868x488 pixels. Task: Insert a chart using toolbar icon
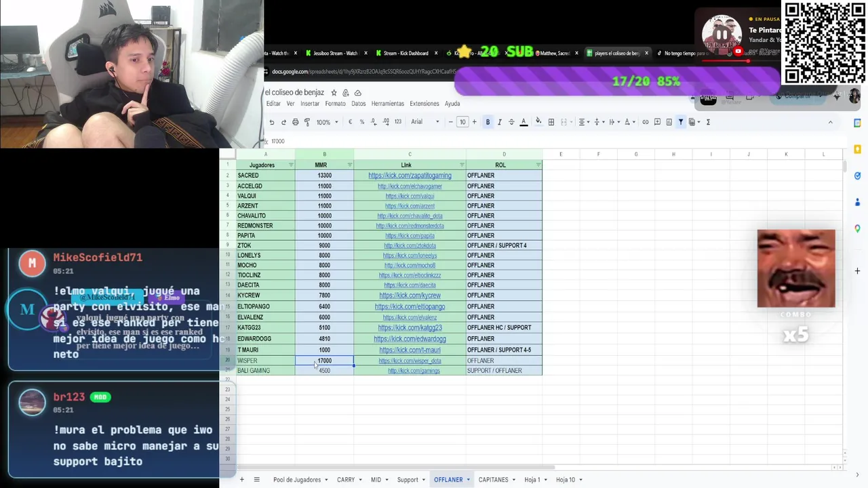pos(669,122)
